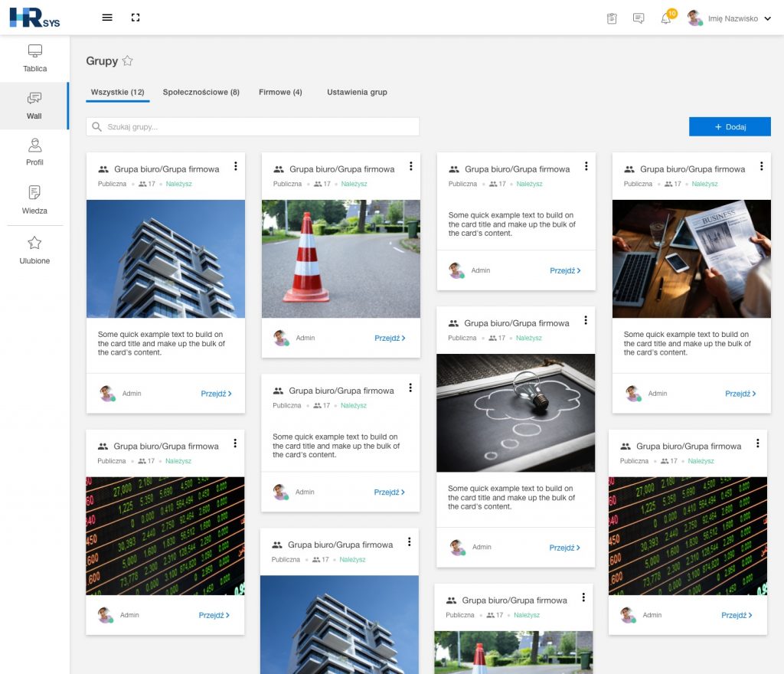Open Wiedza in the sidebar

pyautogui.click(x=34, y=201)
